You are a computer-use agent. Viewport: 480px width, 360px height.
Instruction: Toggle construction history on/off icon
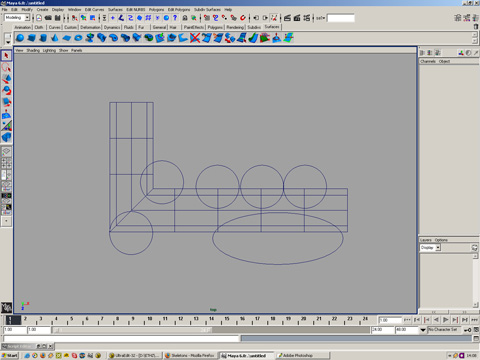point(274,18)
